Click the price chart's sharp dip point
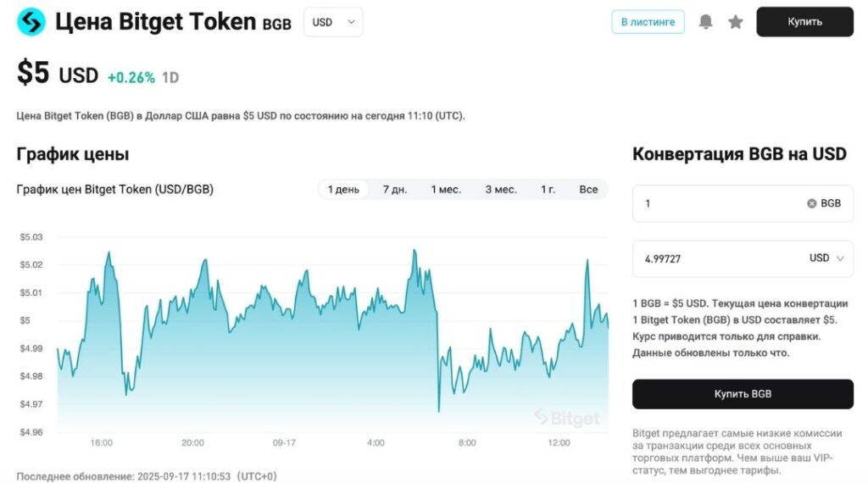This screenshot has width=868, height=483. point(438,411)
